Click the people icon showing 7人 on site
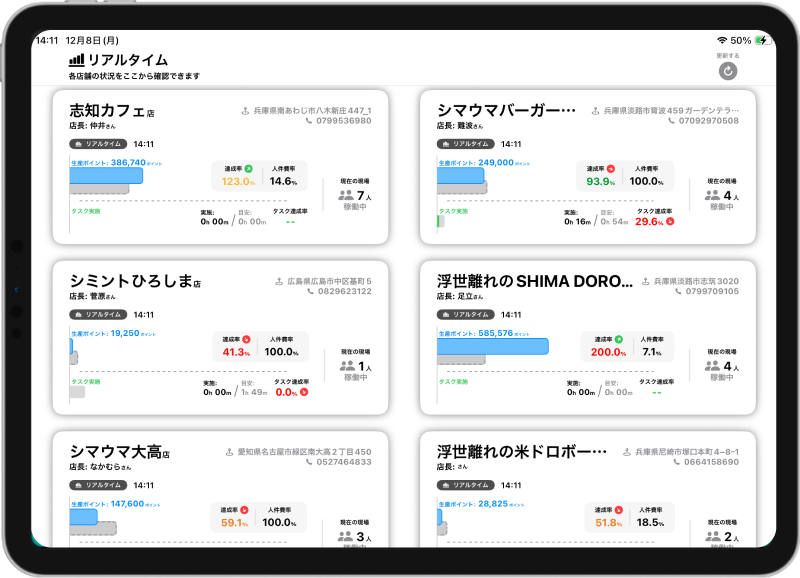Viewport: 800px width, 578px height. point(346,197)
